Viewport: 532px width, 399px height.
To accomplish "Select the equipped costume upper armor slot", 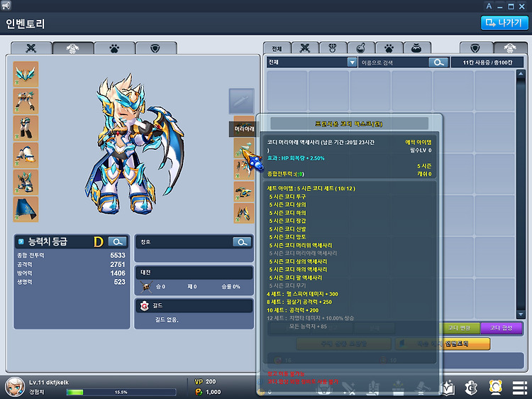I will (26, 101).
